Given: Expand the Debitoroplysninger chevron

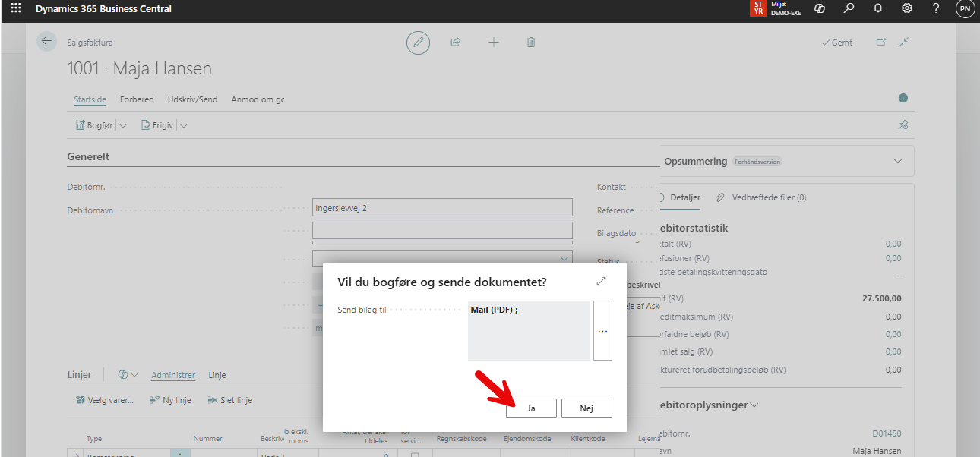Looking at the screenshot, I should click(754, 405).
